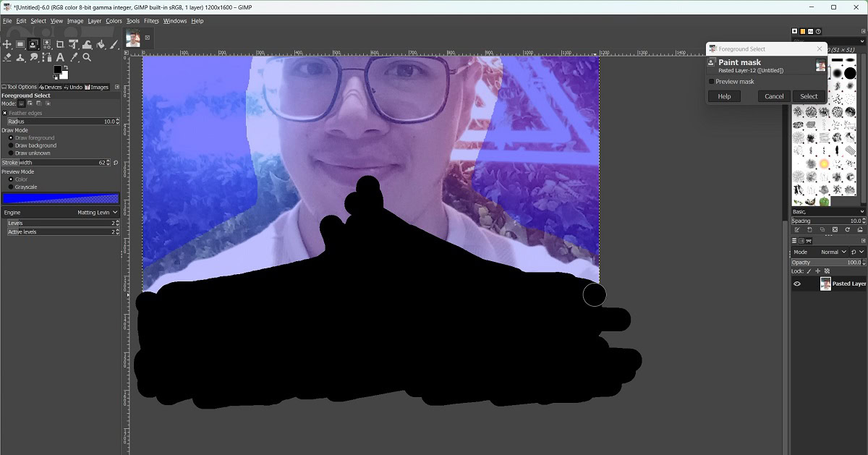This screenshot has width=868, height=455.
Task: Select the Text tool
Action: click(x=60, y=57)
